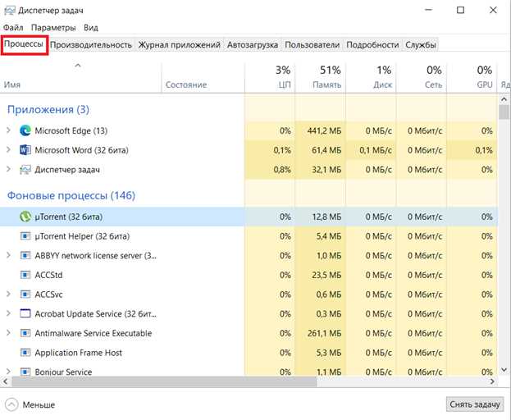Click the Снять задачу button

pos(474,404)
